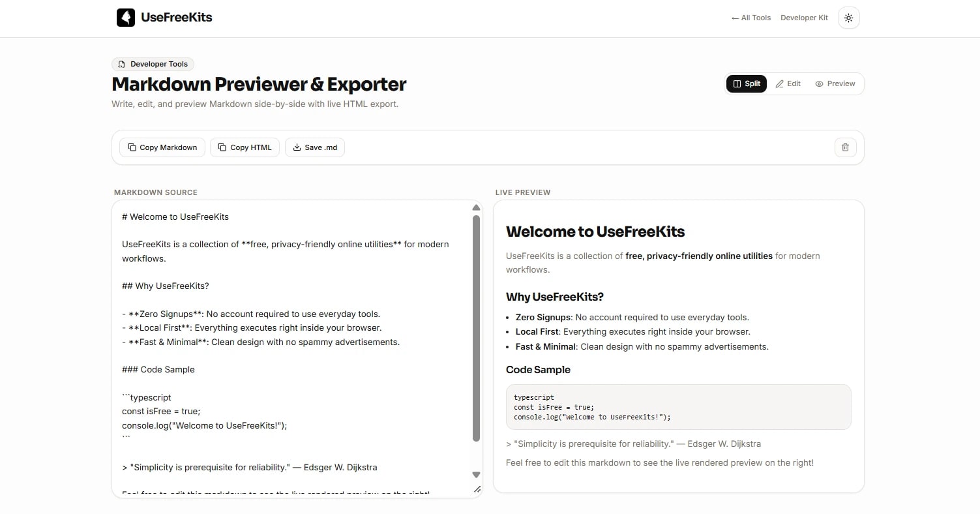This screenshot has height=514, width=980.
Task: Copy the rendered HTML
Action: (245, 147)
